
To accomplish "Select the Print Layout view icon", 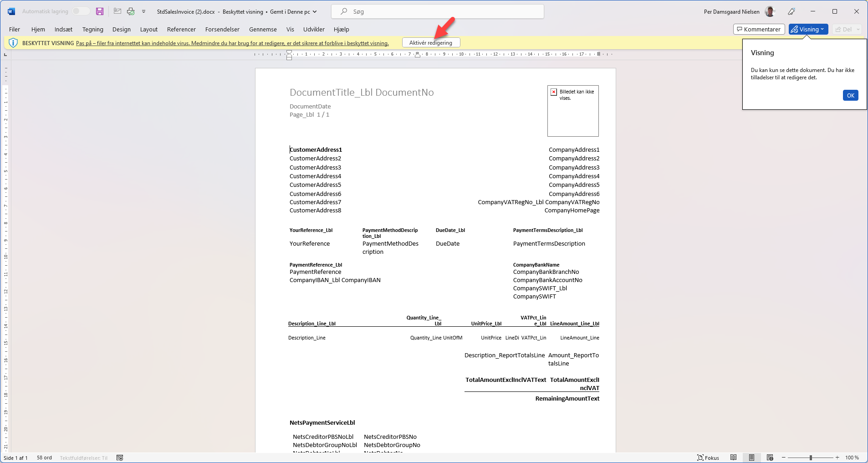I will click(x=751, y=458).
